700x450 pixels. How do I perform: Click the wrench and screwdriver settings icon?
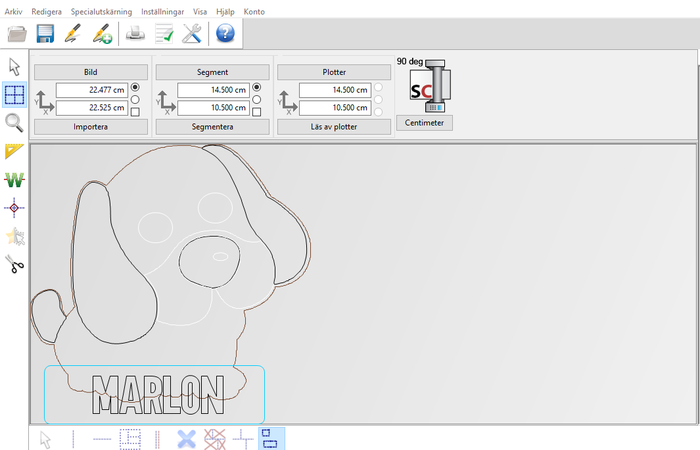(192, 33)
